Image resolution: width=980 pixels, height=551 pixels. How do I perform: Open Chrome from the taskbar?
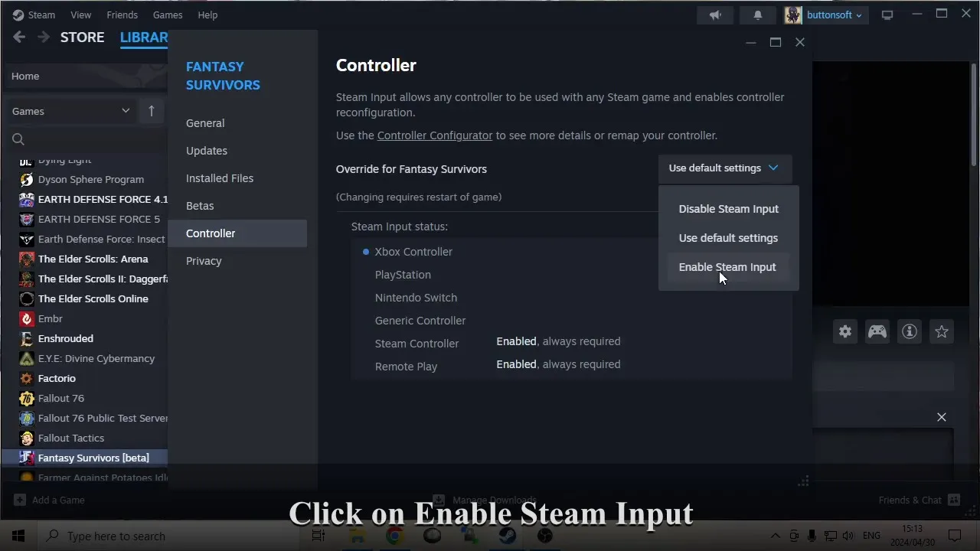tap(394, 536)
